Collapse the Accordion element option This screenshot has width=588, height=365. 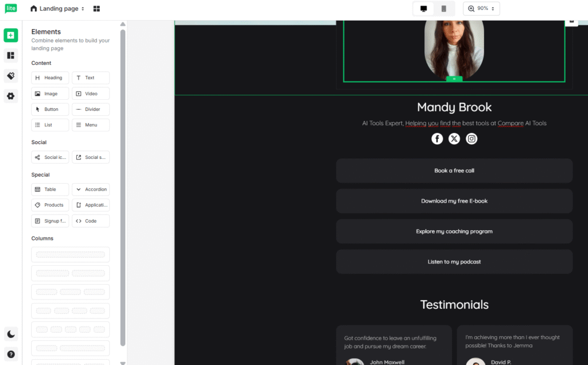click(x=91, y=189)
